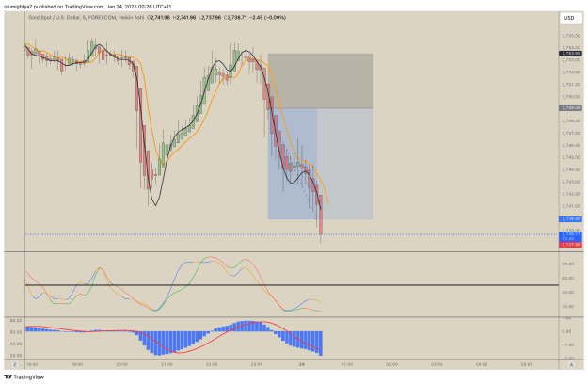Click the FOREXCOM exchange label in title
Viewport: 588px width, 384px height.
coord(102,17)
